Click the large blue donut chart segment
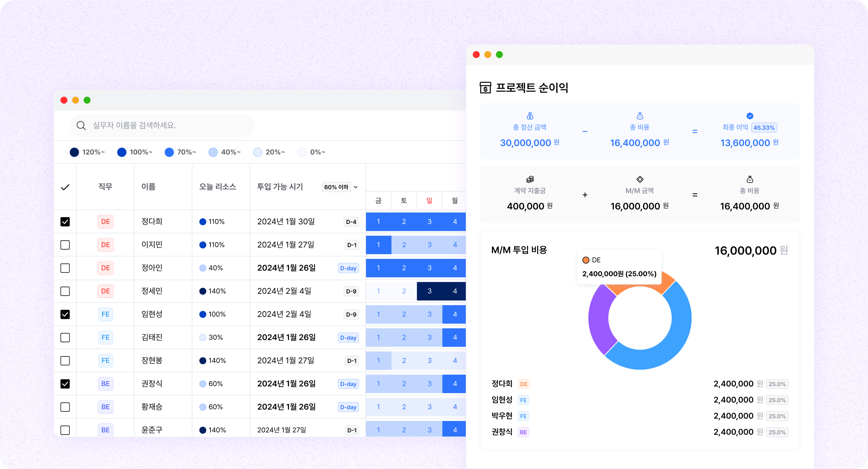The image size is (868, 469). tap(673, 340)
